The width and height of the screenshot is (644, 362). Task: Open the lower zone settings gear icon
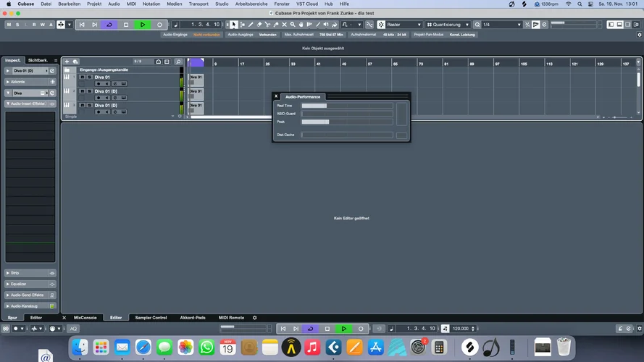click(254, 318)
